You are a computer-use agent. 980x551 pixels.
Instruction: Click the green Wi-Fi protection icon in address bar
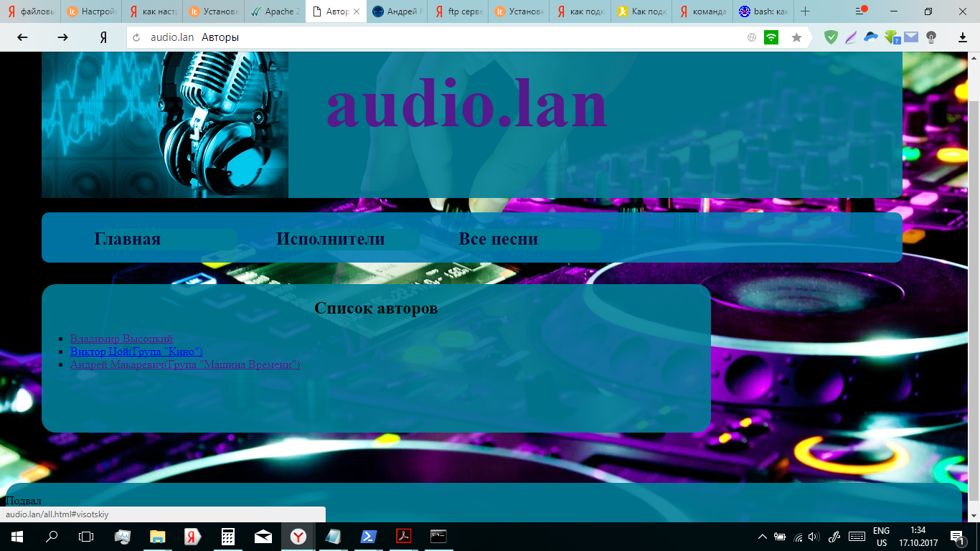point(771,37)
